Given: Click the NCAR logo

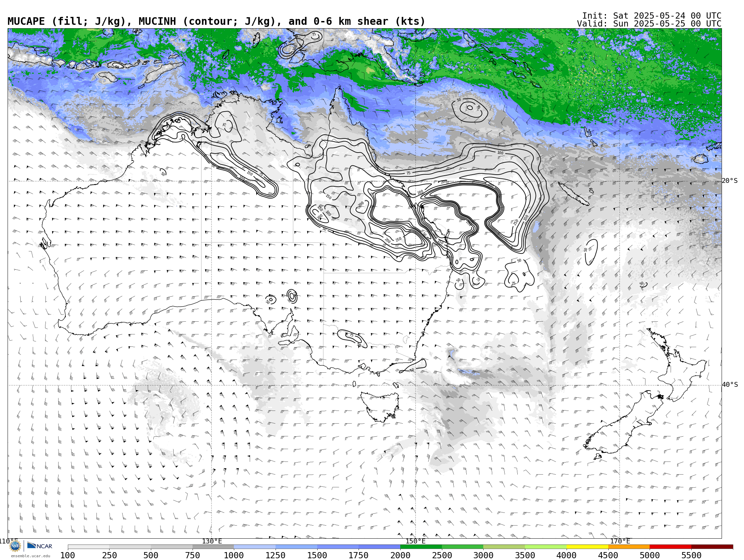Looking at the screenshot, I should [x=40, y=546].
